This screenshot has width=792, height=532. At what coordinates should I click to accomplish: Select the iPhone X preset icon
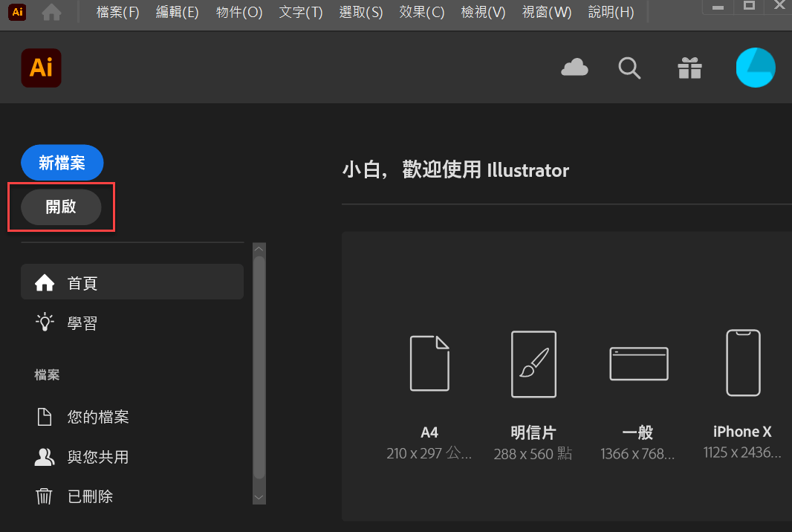tap(743, 363)
